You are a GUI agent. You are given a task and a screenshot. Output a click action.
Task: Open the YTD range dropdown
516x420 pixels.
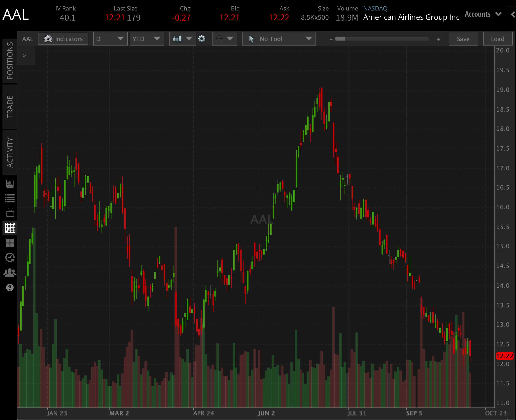coord(146,39)
